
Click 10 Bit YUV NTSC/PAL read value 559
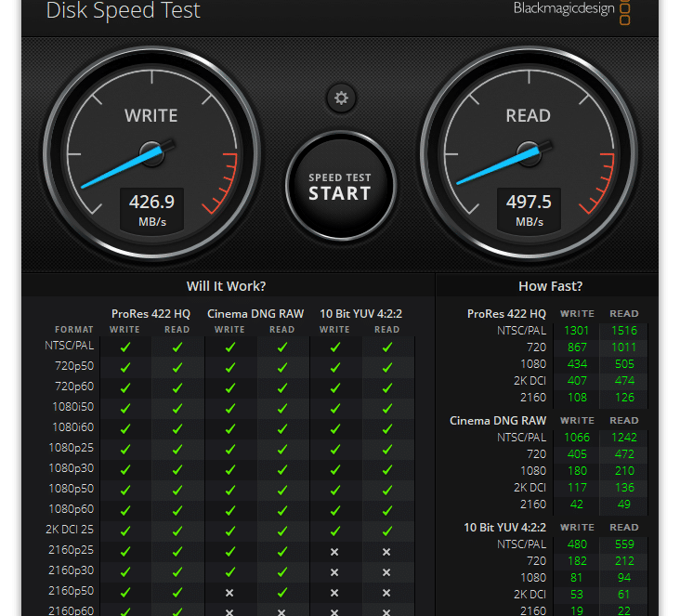click(624, 544)
